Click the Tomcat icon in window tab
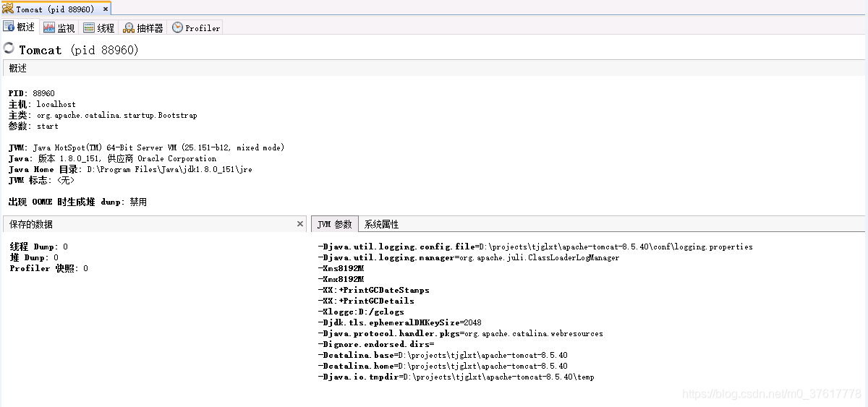Image resolution: width=868 pixels, height=407 pixels. pyautogui.click(x=7, y=9)
